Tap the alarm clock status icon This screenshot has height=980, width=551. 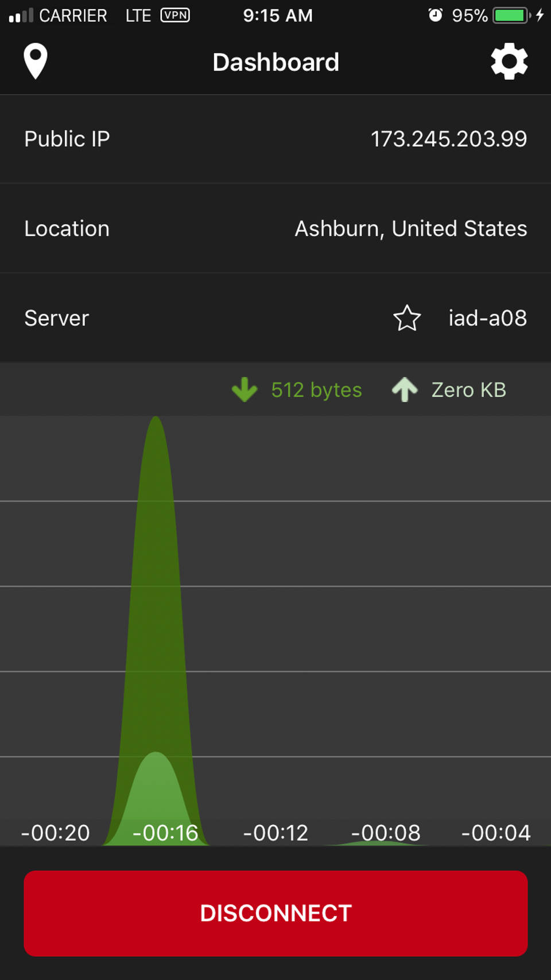point(435,15)
